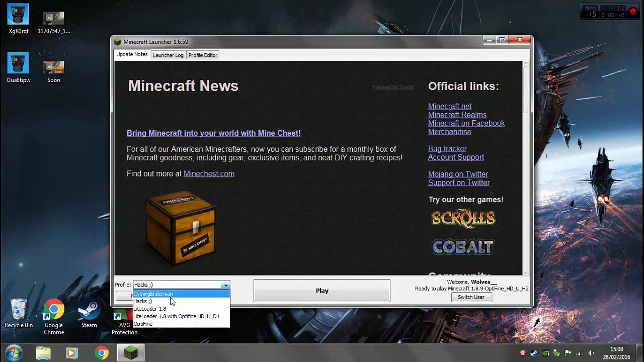This screenshot has height=362, width=644.
Task: Choose the OptiFine profile
Action: click(x=181, y=324)
